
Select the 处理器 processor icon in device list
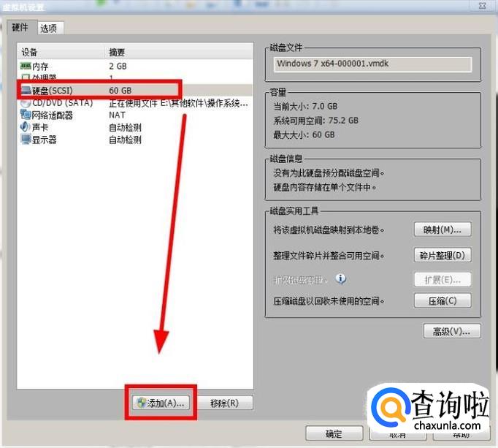[x=26, y=77]
